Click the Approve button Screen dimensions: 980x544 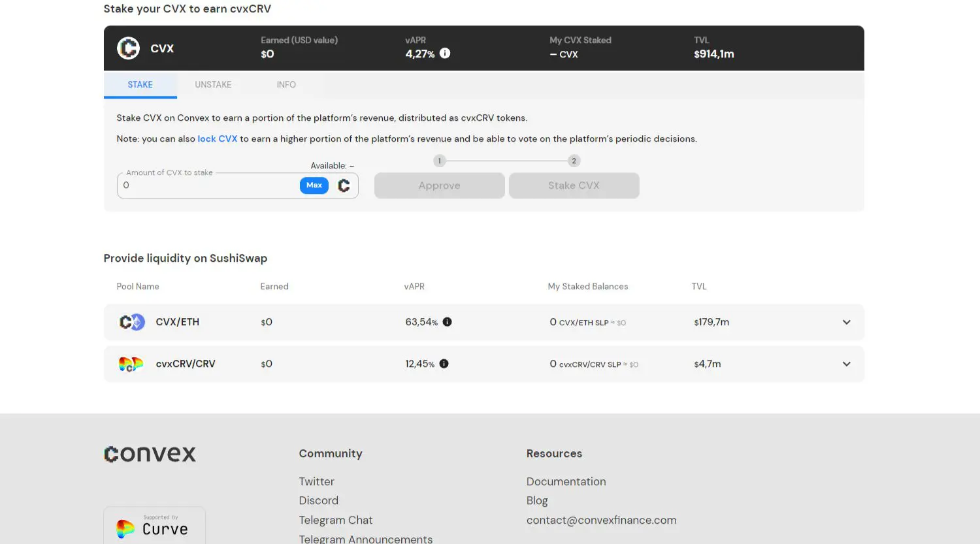coord(440,185)
